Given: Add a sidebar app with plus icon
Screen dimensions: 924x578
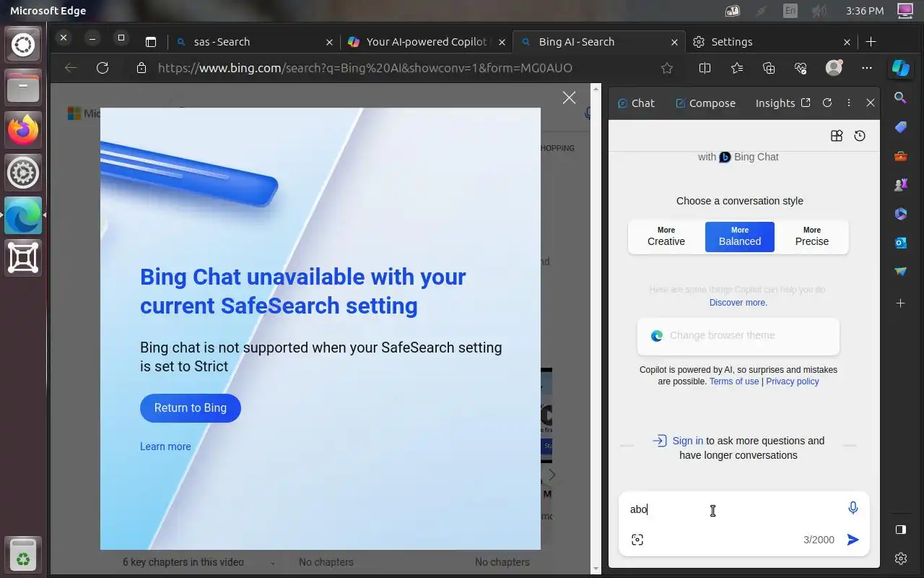Looking at the screenshot, I should click(900, 303).
